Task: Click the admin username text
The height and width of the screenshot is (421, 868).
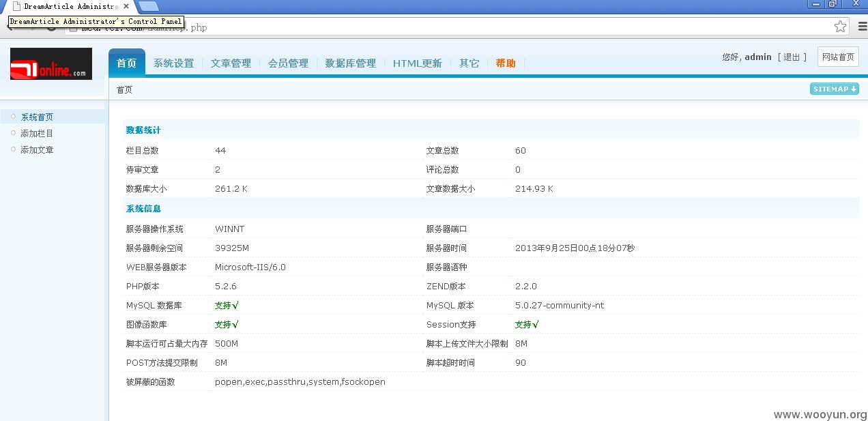Action: pyautogui.click(x=758, y=57)
